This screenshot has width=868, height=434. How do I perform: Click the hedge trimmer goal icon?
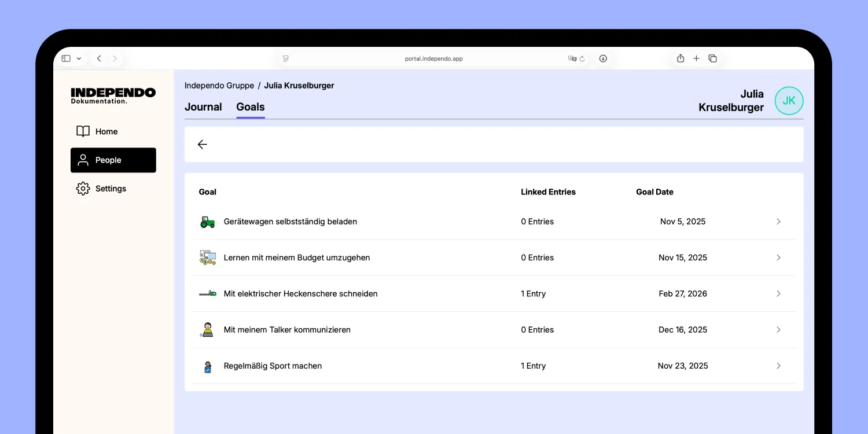click(x=207, y=294)
